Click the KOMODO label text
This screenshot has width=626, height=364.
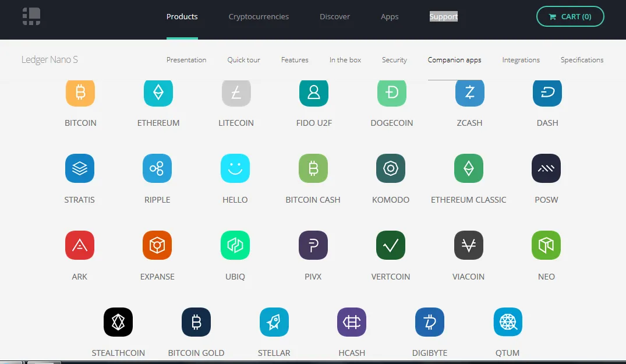tap(391, 200)
